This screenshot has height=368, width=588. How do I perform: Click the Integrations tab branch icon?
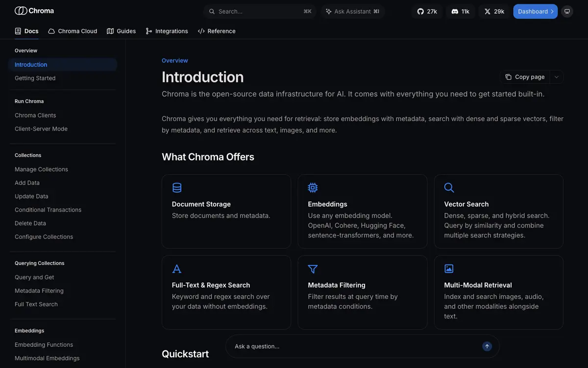click(149, 31)
